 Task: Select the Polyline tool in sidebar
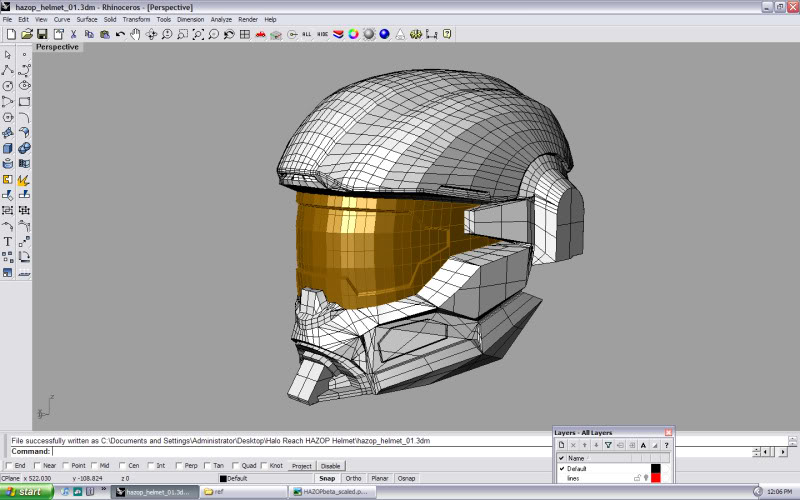(x=8, y=70)
